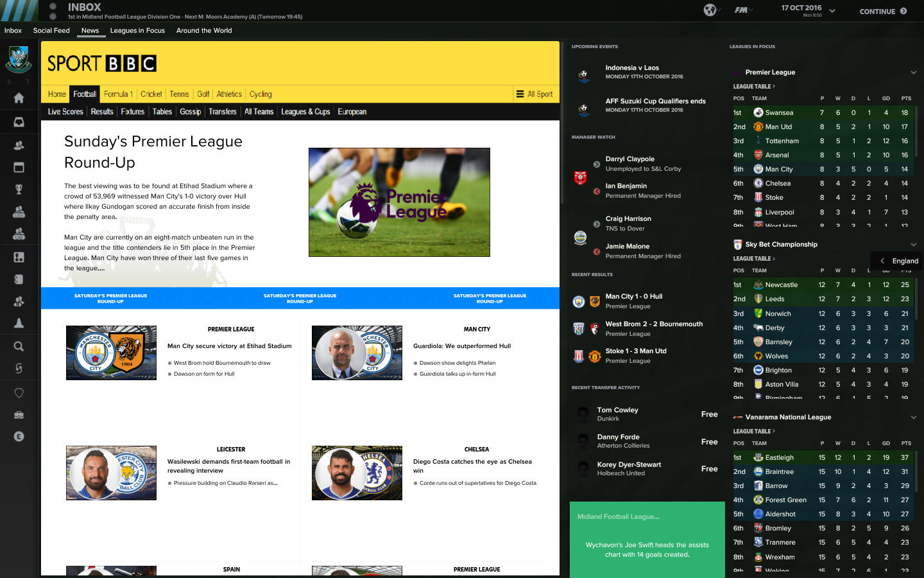The width and height of the screenshot is (924, 578).
Task: Open the FM menu dropdown
Action: click(x=744, y=10)
